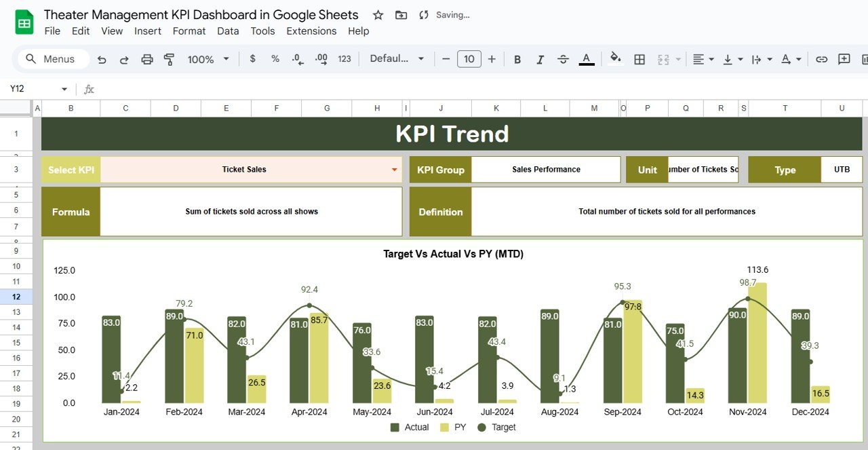Image resolution: width=868 pixels, height=450 pixels.
Task: Toggle Italic formatting
Action: click(x=540, y=60)
